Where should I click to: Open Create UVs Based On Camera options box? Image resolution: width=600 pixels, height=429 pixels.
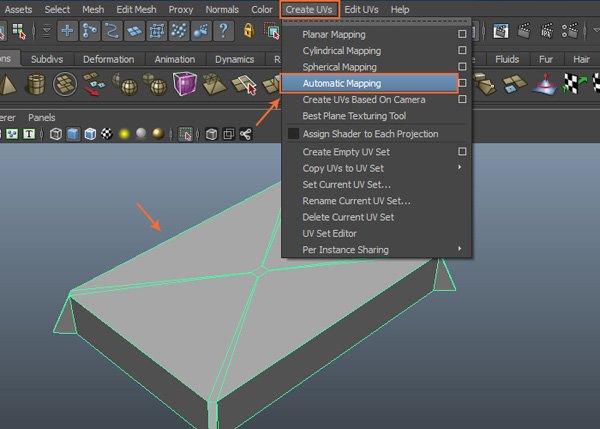(462, 99)
